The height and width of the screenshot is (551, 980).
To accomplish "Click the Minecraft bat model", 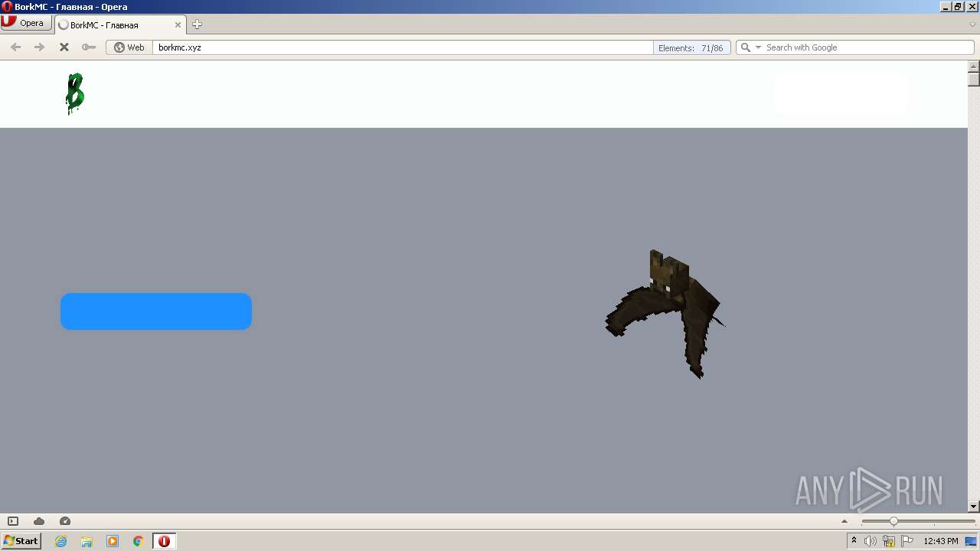I will pos(666,314).
